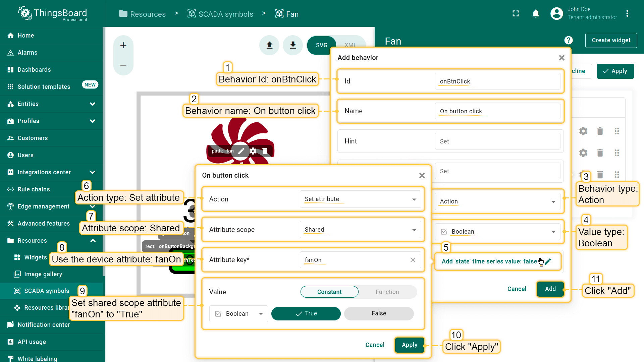Open Dashboards in the sidebar
Viewport: 644px width, 362px height.
click(x=34, y=70)
